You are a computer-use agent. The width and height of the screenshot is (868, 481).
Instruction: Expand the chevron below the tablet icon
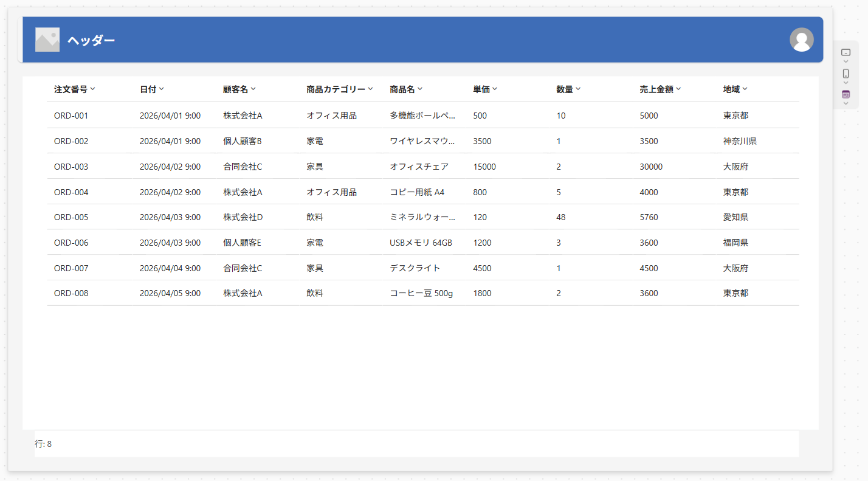tap(846, 61)
